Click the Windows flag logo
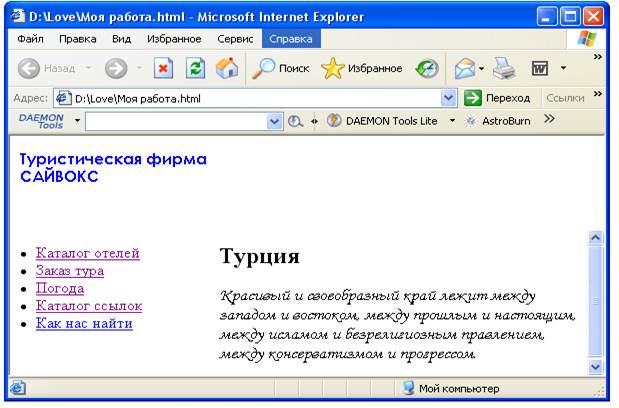The image size is (619, 408). tap(587, 39)
